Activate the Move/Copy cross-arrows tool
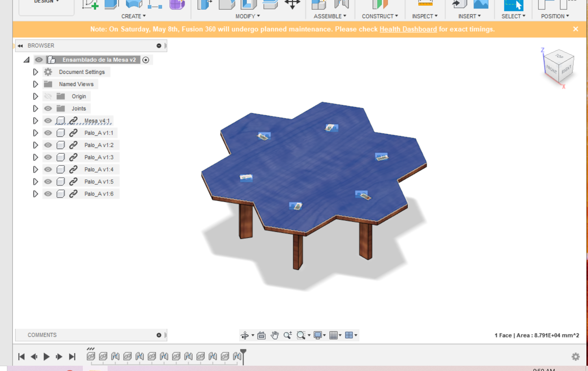The height and width of the screenshot is (371, 588). click(x=292, y=4)
